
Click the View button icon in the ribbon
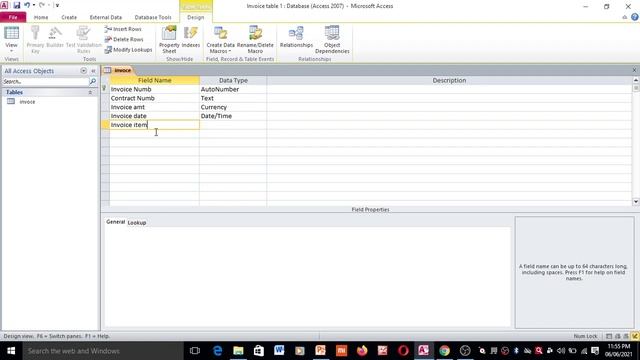click(11, 33)
